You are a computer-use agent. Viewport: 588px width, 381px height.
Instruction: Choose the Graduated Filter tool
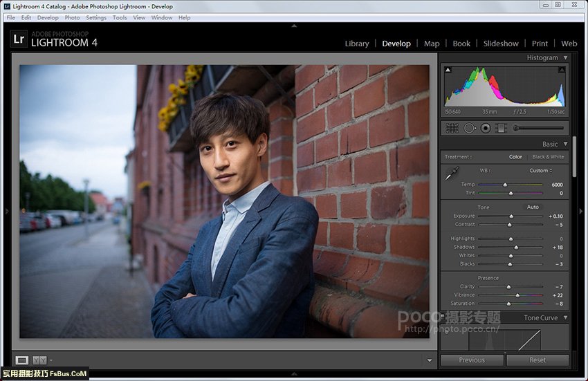501,128
